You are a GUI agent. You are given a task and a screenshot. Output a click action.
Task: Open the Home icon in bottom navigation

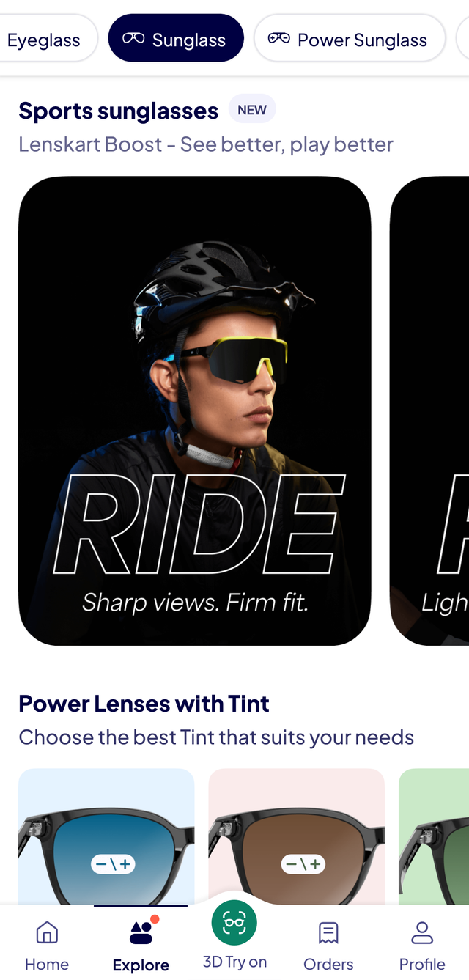pyautogui.click(x=47, y=932)
